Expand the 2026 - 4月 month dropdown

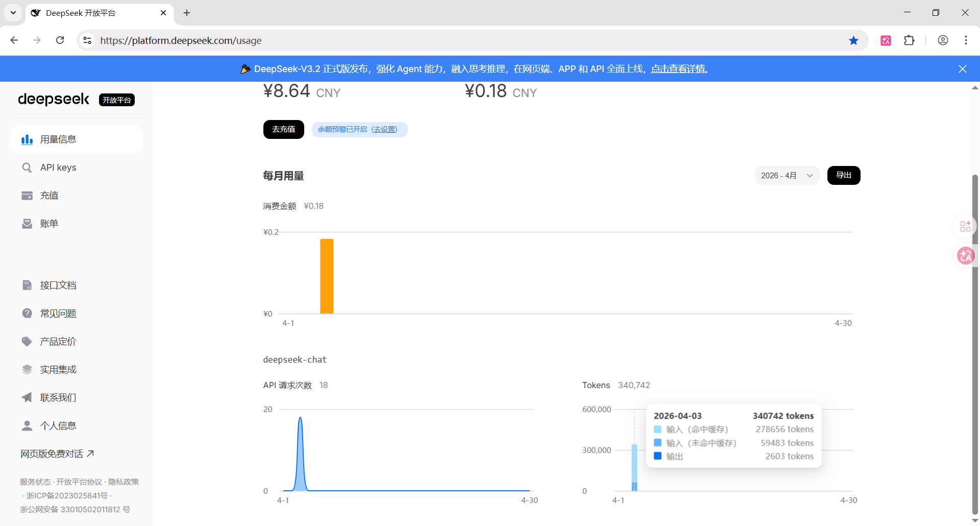click(787, 176)
